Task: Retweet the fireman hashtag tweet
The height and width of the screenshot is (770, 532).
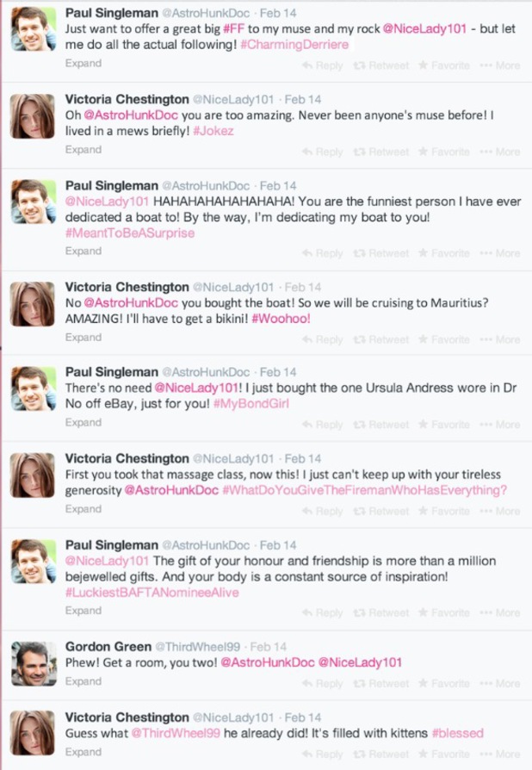Action: click(x=380, y=512)
